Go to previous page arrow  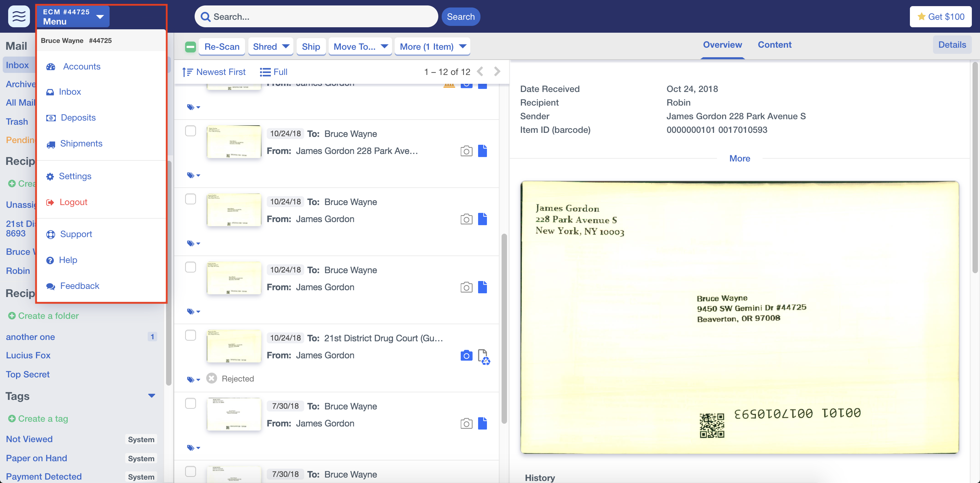click(480, 72)
